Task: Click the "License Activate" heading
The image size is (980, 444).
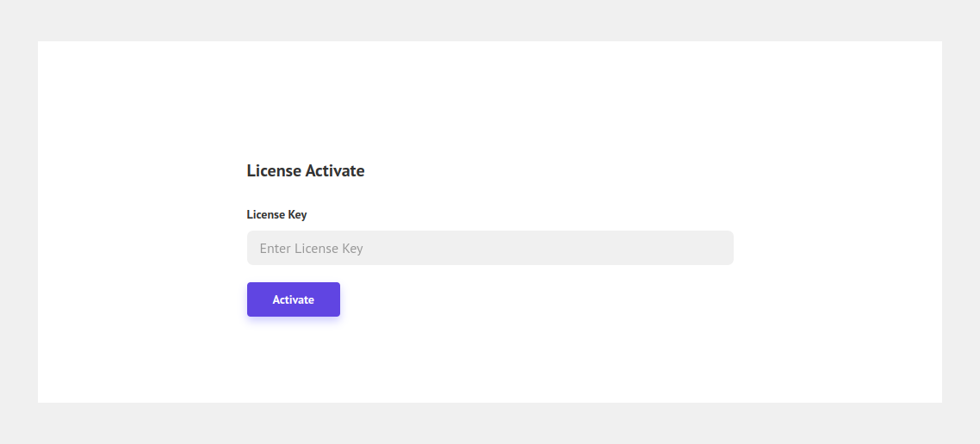Action: 305,170
